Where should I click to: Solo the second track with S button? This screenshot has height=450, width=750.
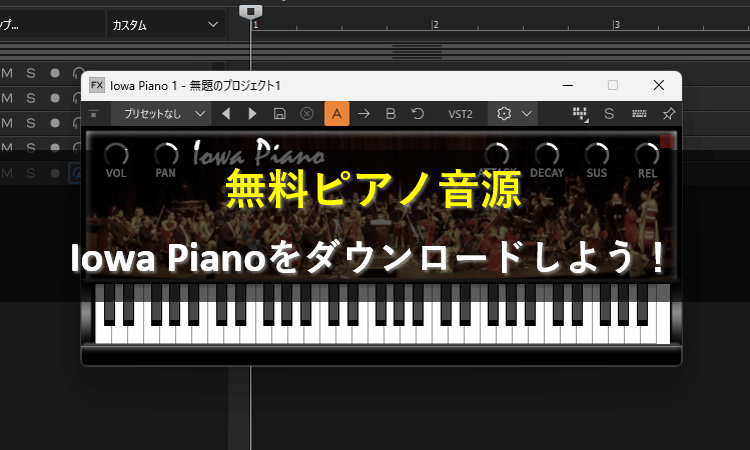click(31, 98)
